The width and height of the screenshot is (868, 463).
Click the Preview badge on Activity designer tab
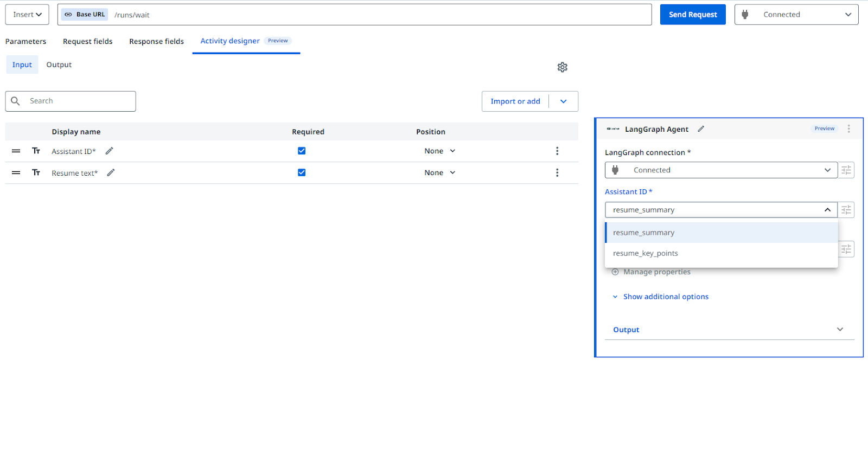click(x=278, y=41)
